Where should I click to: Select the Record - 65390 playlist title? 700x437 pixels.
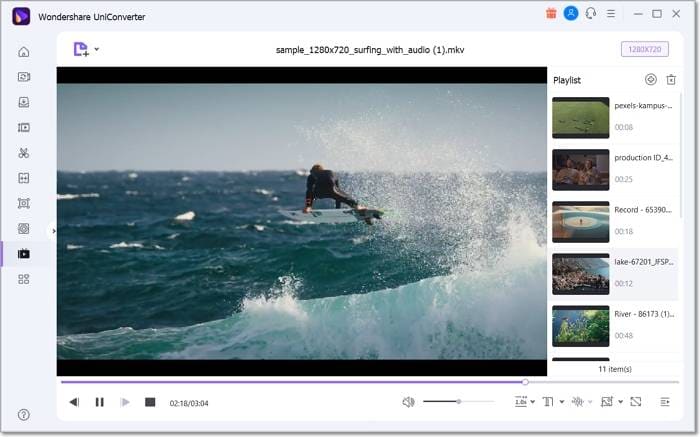pyautogui.click(x=643, y=210)
